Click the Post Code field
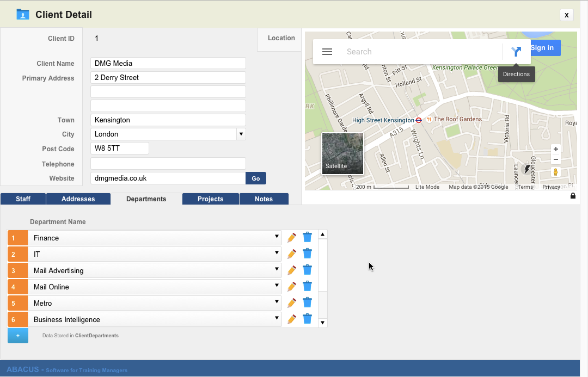 coord(120,149)
